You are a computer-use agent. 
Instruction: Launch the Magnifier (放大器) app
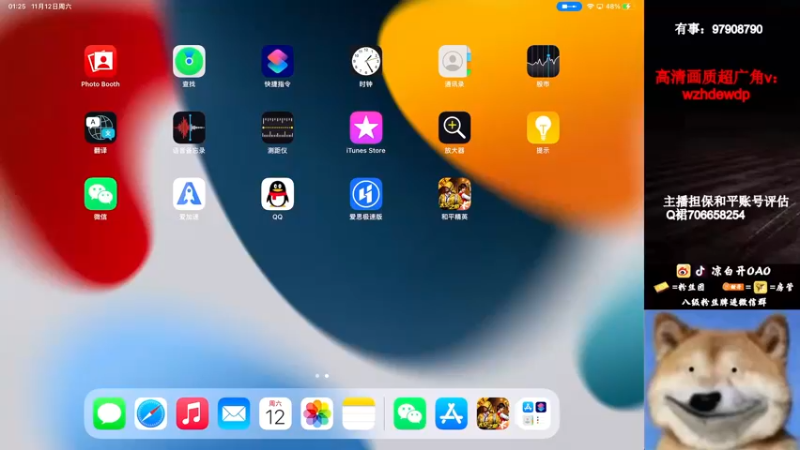pos(454,128)
